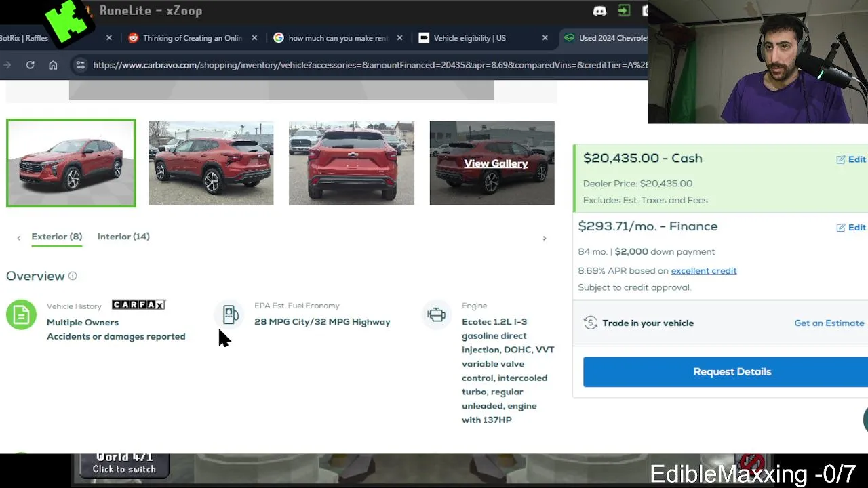Go to the browser home page
This screenshot has width=868, height=488.
[x=53, y=65]
